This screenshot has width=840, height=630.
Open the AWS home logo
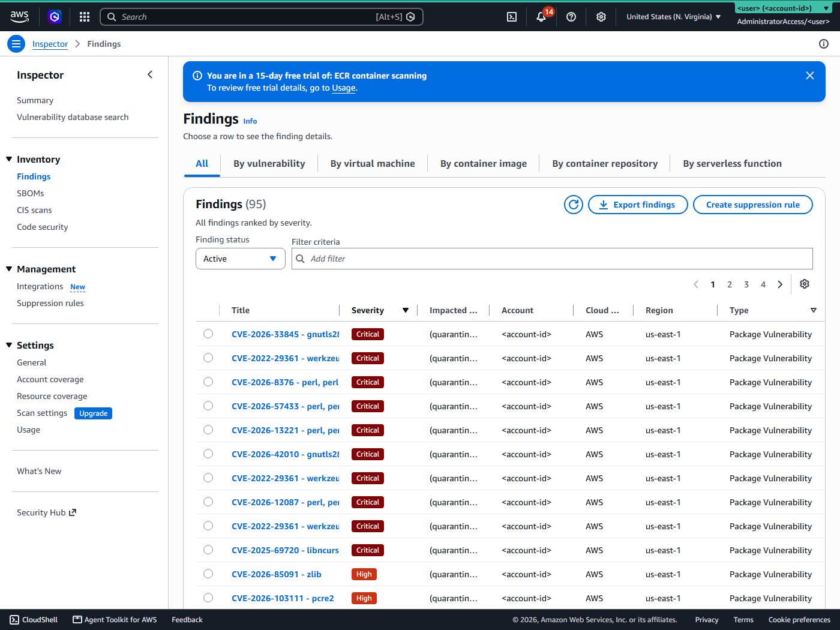tap(19, 17)
